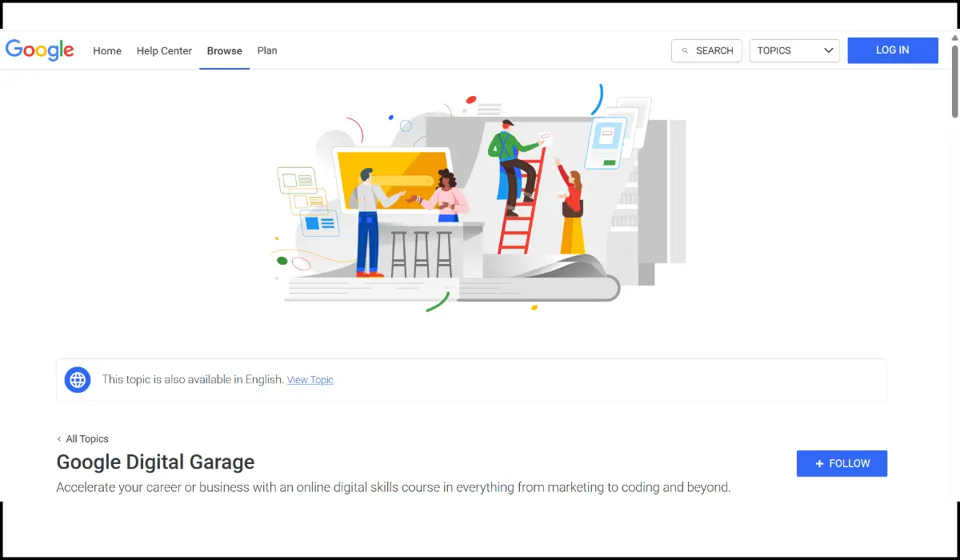Click the blue globe language icon
Screen dimensions: 960x560
[78, 379]
